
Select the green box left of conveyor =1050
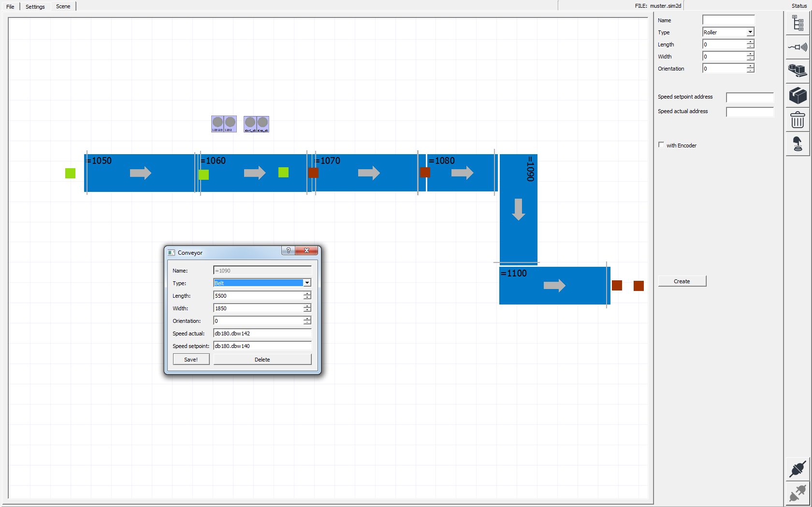70,173
